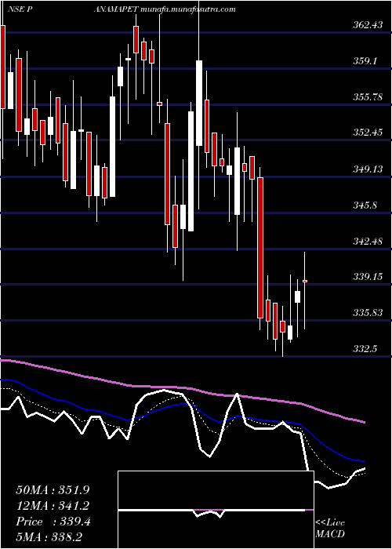Screen dimensions: 392x549
Task: Click the 5MA : 338.2 readout
Action: pos(49,537)
